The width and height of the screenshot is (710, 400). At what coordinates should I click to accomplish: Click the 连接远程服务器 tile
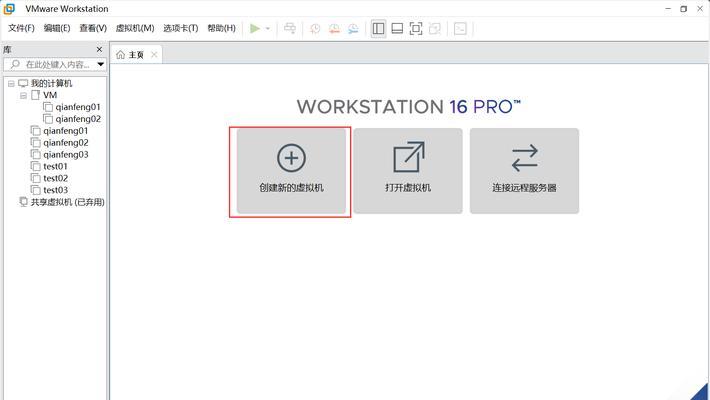[524, 171]
